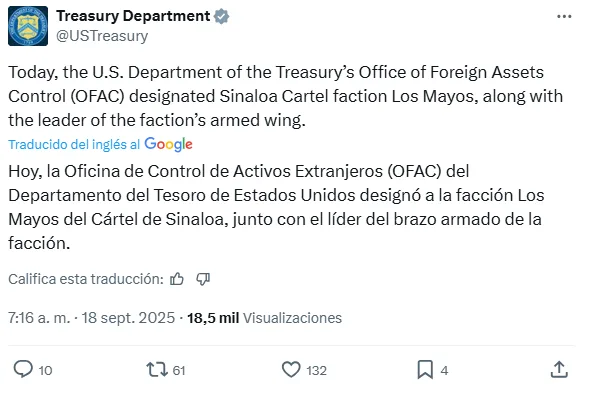The width and height of the screenshot is (590, 396).
Task: Click the reply count 10
Action: point(45,371)
